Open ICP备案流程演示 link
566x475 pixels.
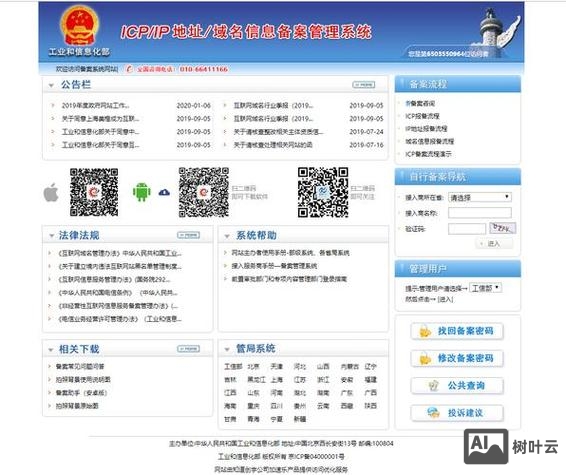(x=428, y=154)
